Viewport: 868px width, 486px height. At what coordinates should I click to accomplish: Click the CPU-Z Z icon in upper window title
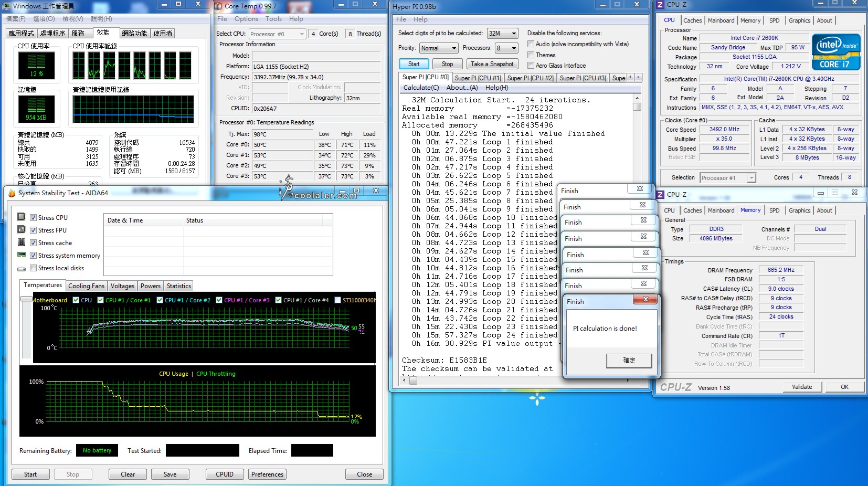[661, 5]
